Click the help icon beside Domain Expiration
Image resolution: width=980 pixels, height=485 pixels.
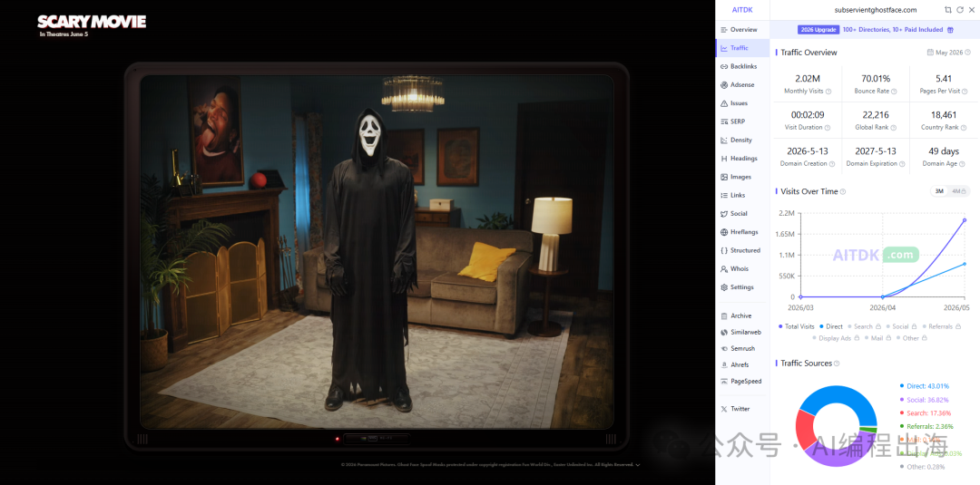pos(903,163)
